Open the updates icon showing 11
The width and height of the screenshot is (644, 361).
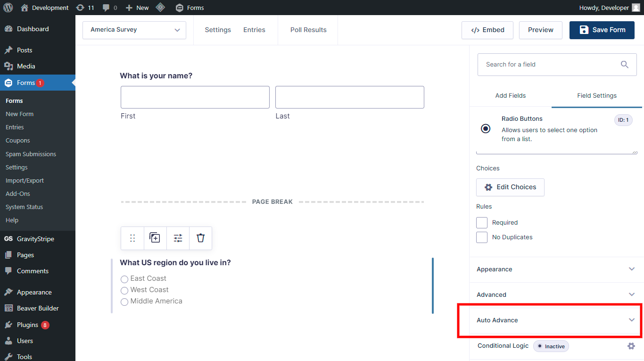[x=80, y=8]
